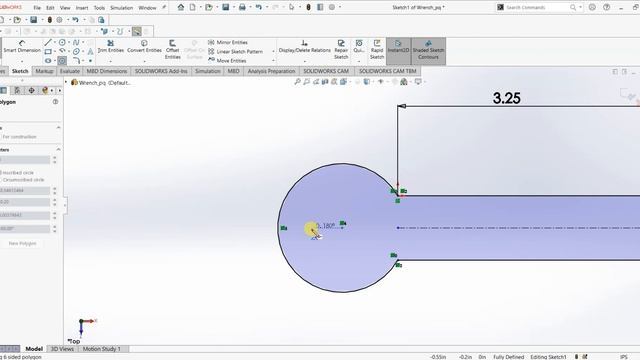Open the DisplayManager panel tab
The image size is (640, 360).
point(45,90)
